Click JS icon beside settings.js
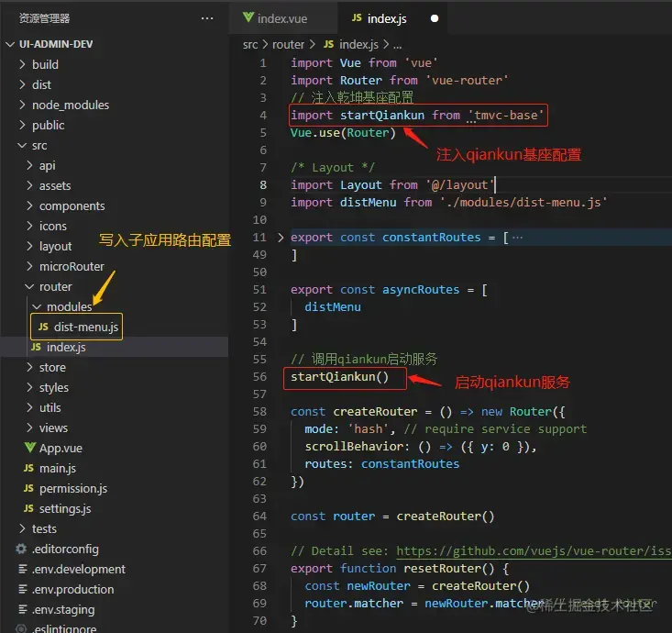The height and width of the screenshot is (633, 672). [28, 508]
